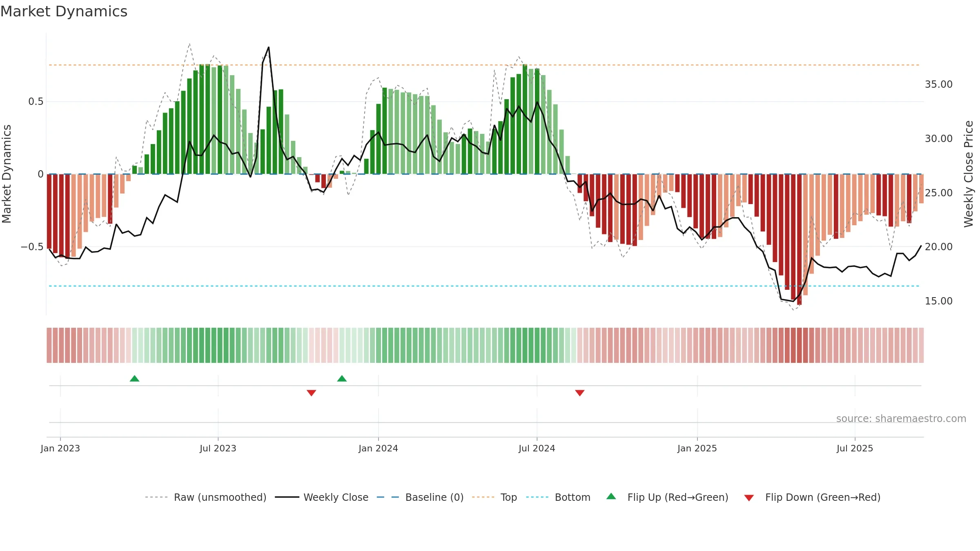The image size is (980, 551).
Task: Click the cyan dashed Bottom threshold line
Action: 484,286
